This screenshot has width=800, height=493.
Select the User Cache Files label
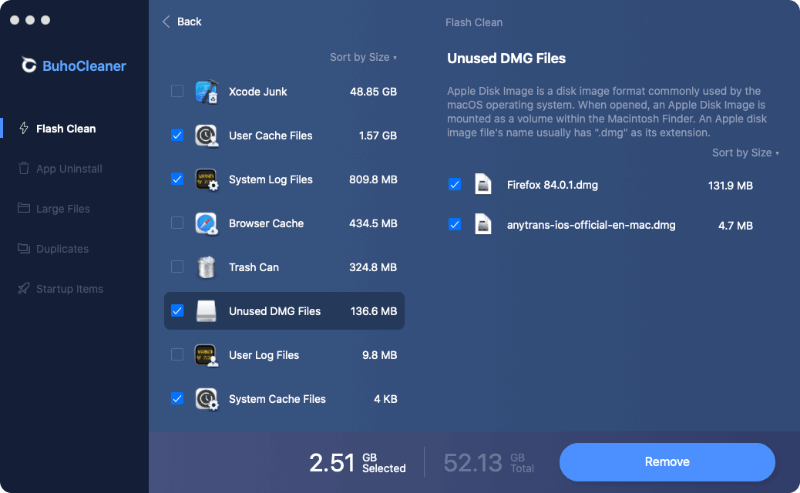click(270, 135)
